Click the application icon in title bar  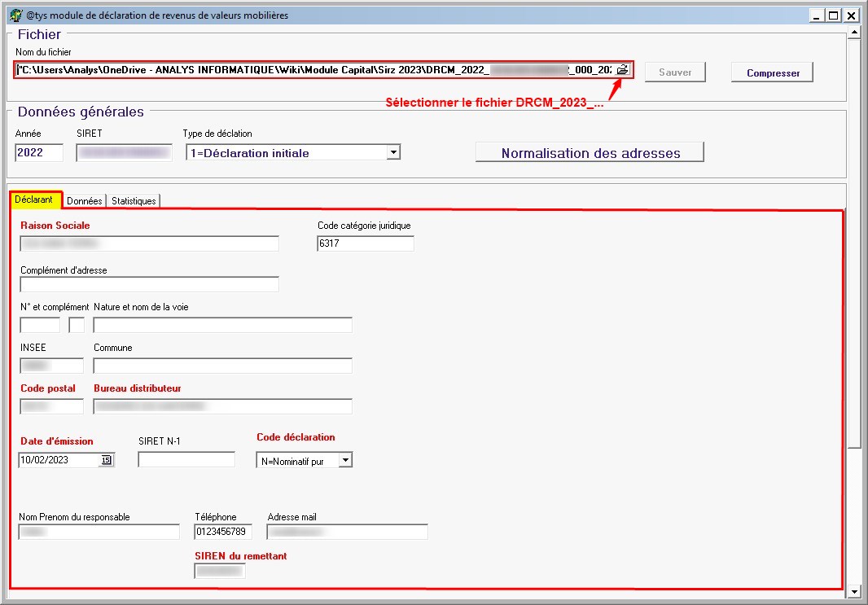[15, 15]
